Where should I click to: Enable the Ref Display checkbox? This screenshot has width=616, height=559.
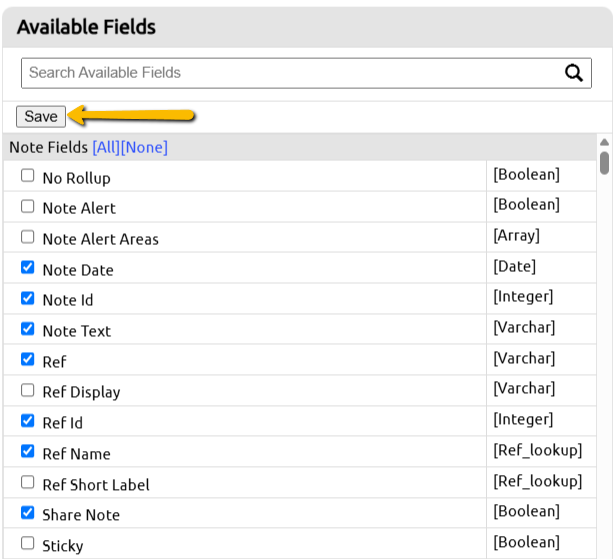[28, 390]
